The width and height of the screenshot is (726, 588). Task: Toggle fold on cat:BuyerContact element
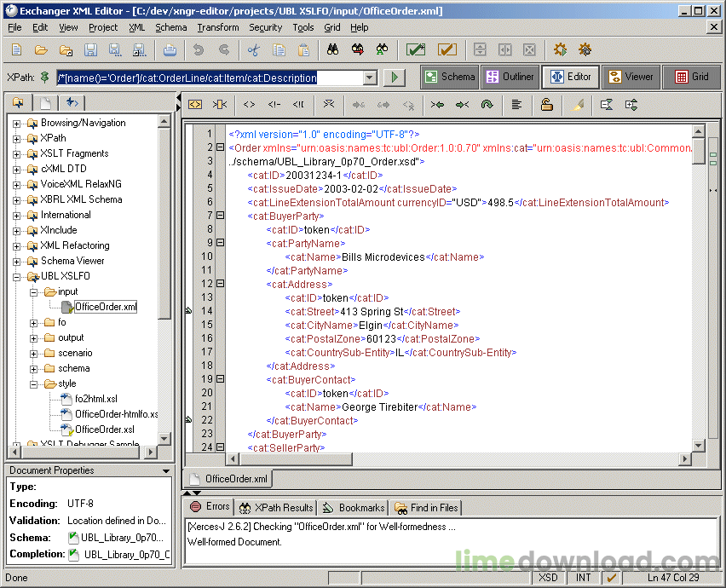tap(220, 379)
